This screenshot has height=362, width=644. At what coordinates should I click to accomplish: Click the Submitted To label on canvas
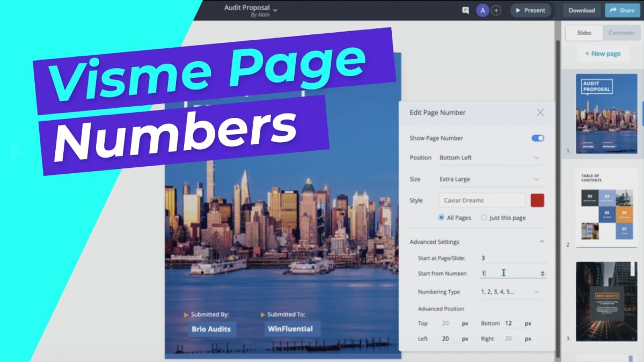point(286,314)
